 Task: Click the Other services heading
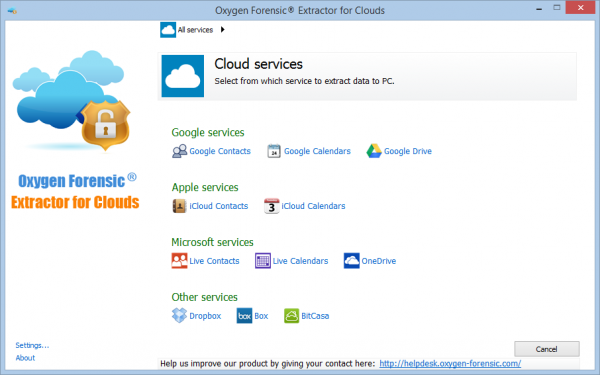coord(204,297)
